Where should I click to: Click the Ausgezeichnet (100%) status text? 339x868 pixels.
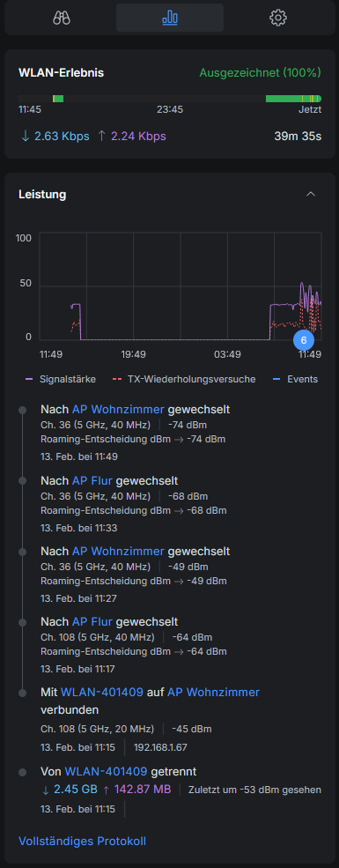pyautogui.click(x=261, y=72)
